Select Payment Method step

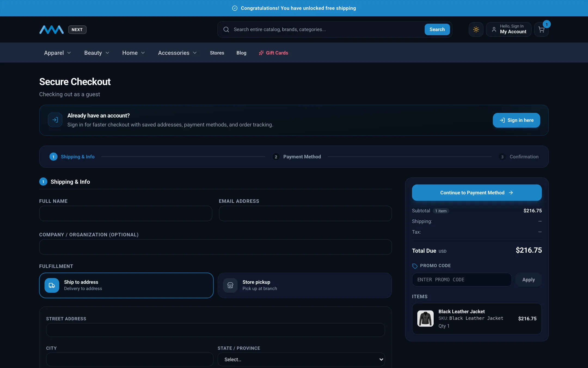pos(296,157)
